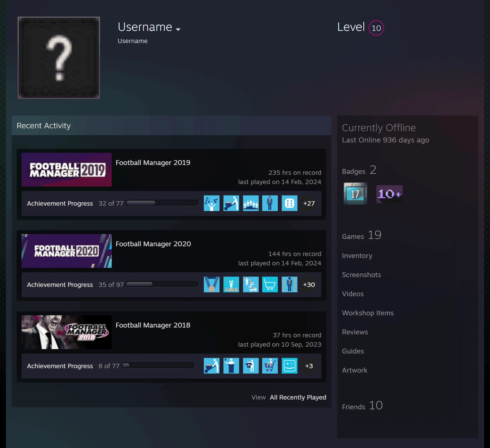This screenshot has height=448, width=490.
Task: Open the 10+ game collector badge
Action: 389,194
